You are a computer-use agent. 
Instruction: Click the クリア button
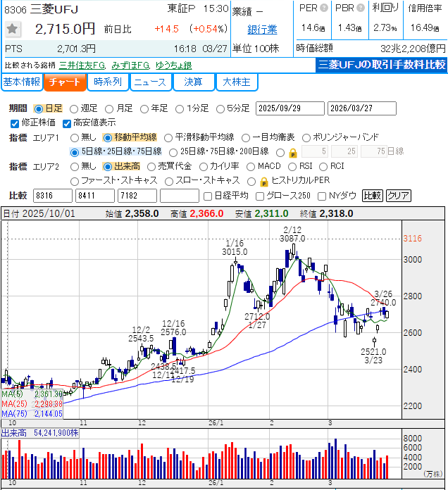(x=399, y=196)
